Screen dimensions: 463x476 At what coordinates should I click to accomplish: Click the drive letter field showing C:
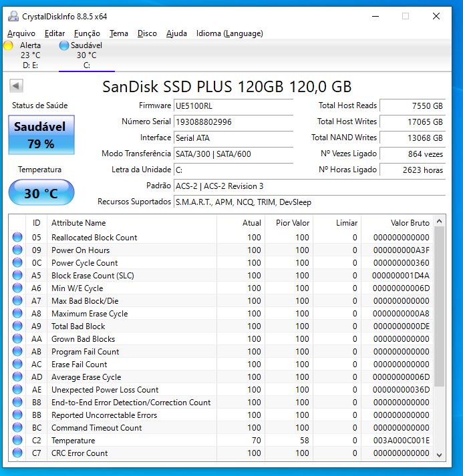pyautogui.click(x=233, y=170)
